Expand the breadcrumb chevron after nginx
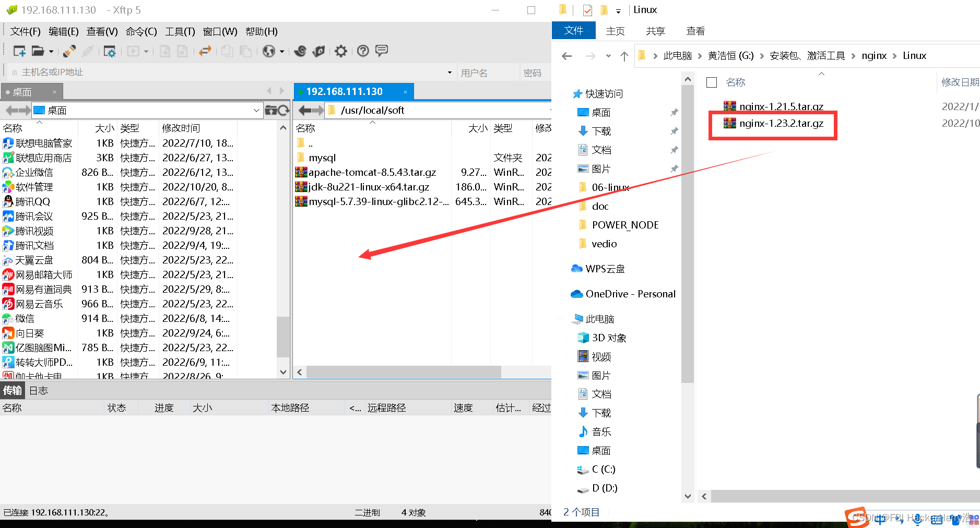This screenshot has height=528, width=980. click(x=895, y=56)
